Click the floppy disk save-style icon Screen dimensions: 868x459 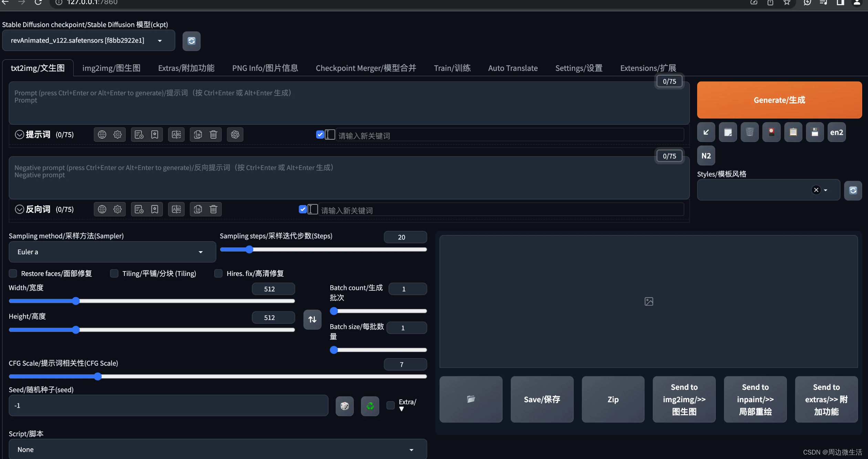[x=815, y=132]
